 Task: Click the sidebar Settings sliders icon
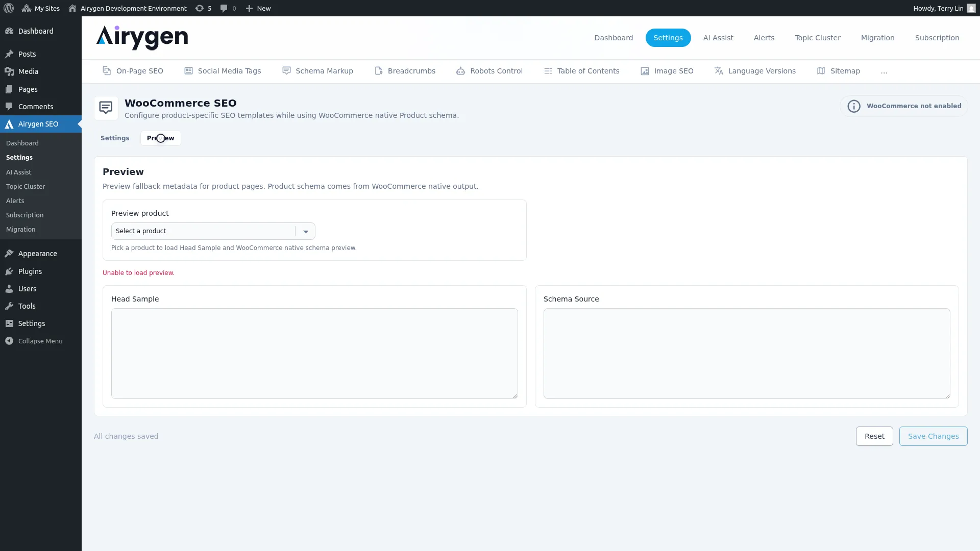[9, 323]
